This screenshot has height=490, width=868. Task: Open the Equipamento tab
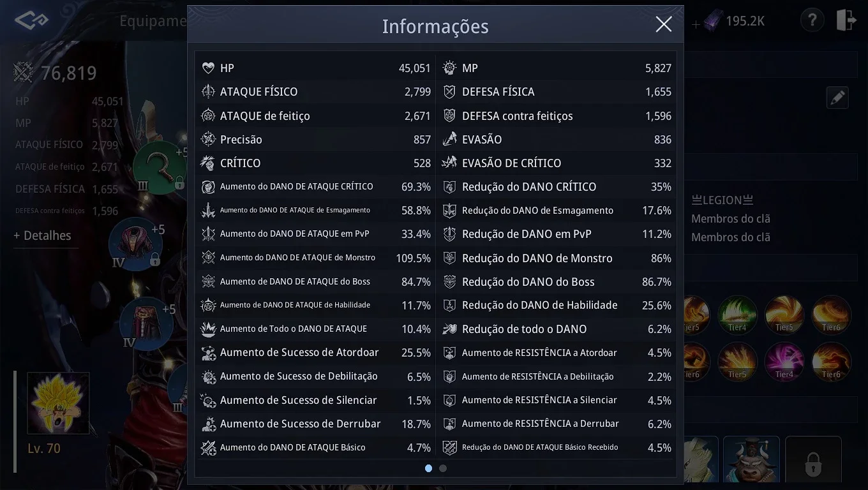pos(153,21)
